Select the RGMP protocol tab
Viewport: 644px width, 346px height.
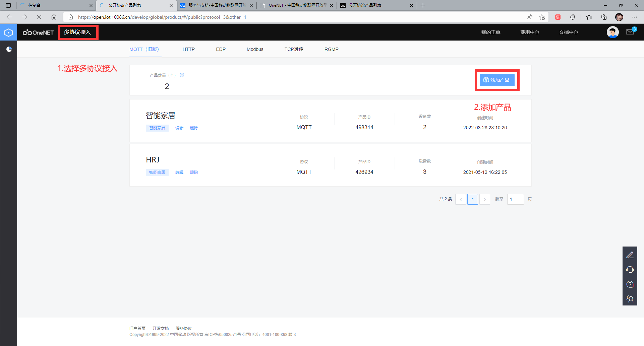(332, 49)
